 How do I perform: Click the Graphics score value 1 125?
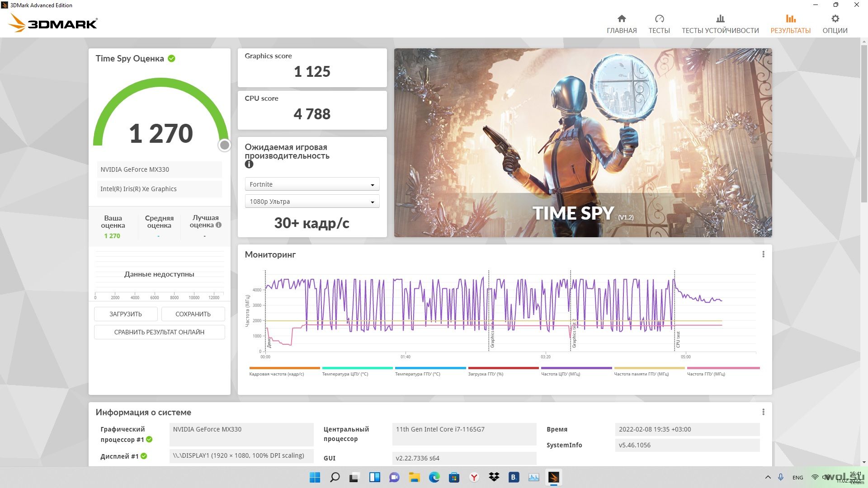pyautogui.click(x=312, y=71)
